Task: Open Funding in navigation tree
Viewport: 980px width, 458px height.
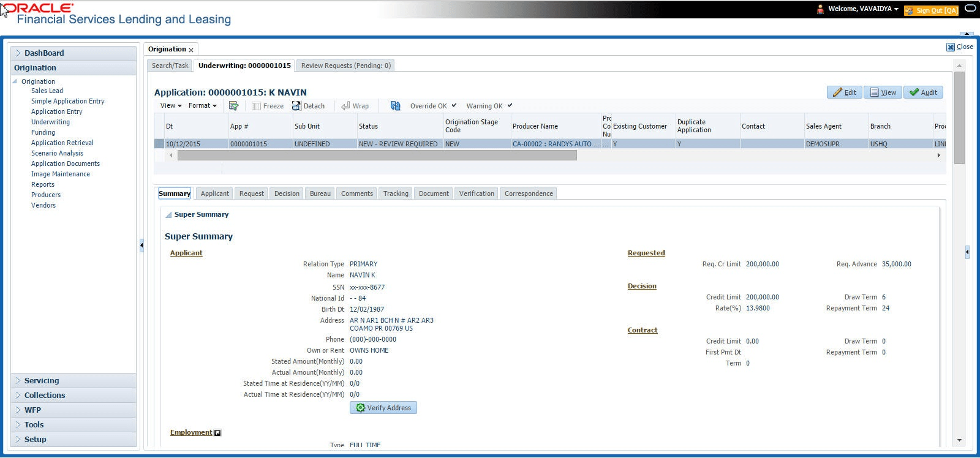Action: (x=43, y=132)
